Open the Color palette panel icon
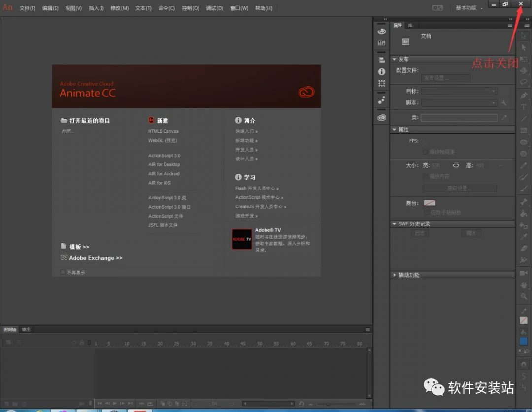532x412 pixels. 382,32
